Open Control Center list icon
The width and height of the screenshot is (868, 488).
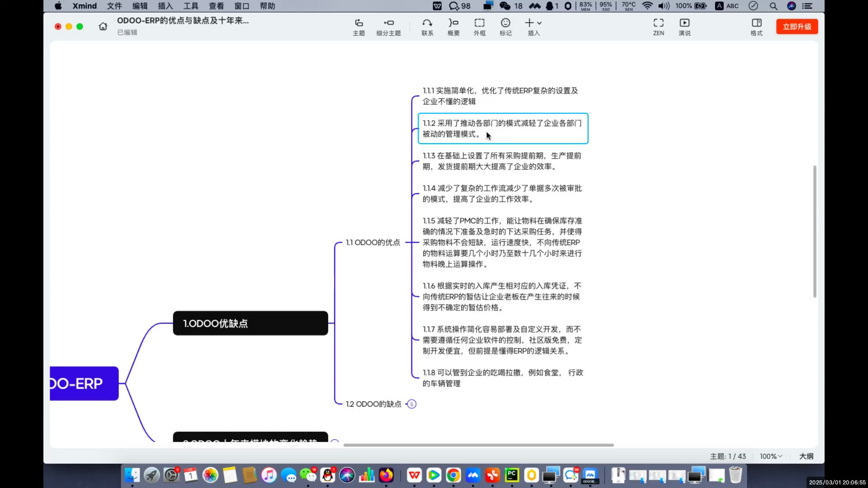pos(807,6)
